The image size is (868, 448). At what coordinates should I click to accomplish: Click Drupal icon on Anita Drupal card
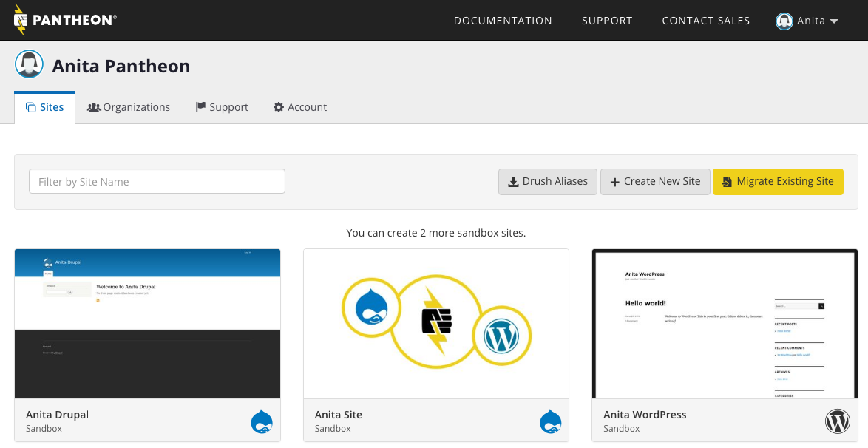262,421
